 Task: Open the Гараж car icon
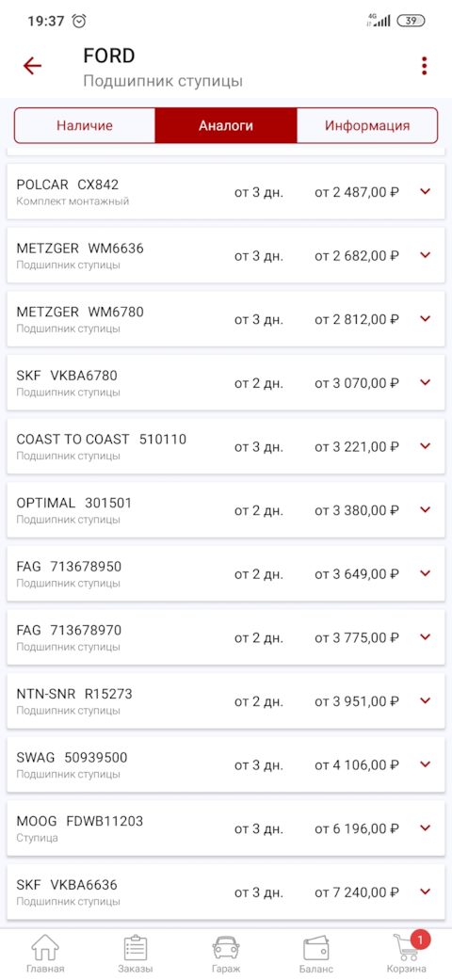tap(226, 947)
